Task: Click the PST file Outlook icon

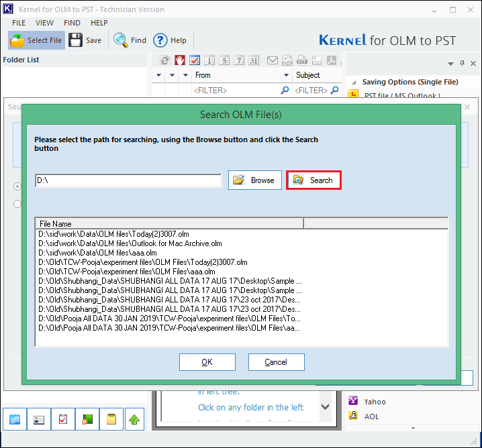Action: [353, 93]
